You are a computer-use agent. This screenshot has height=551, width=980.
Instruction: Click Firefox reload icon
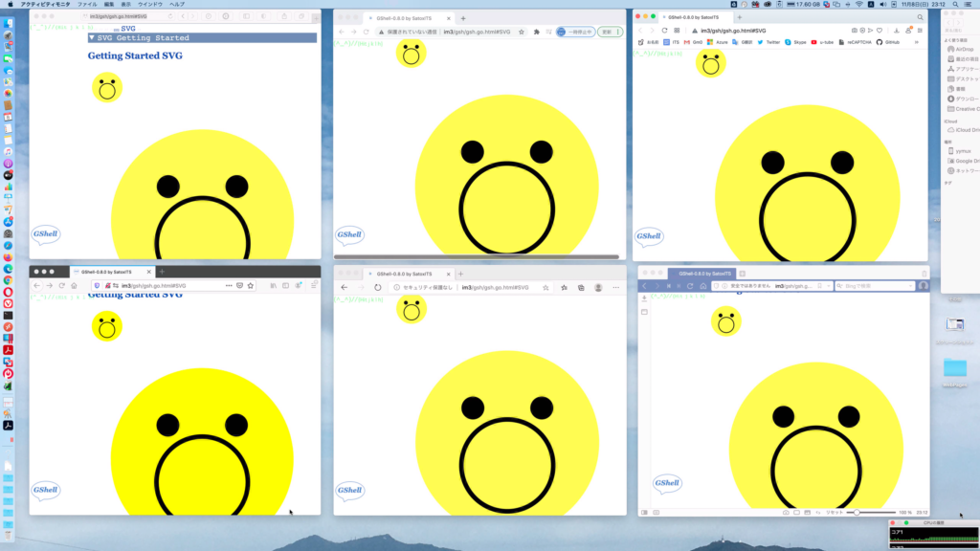62,286
